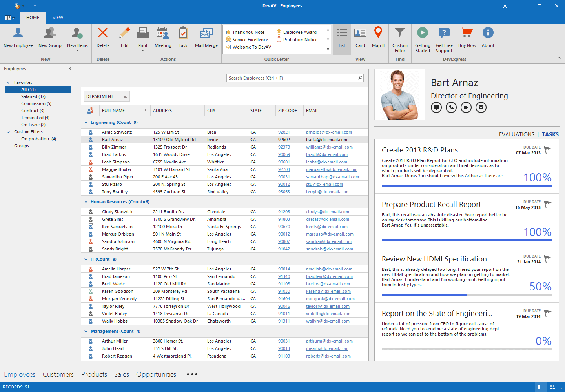Switch to the VIEW ribbon tab

(58, 18)
